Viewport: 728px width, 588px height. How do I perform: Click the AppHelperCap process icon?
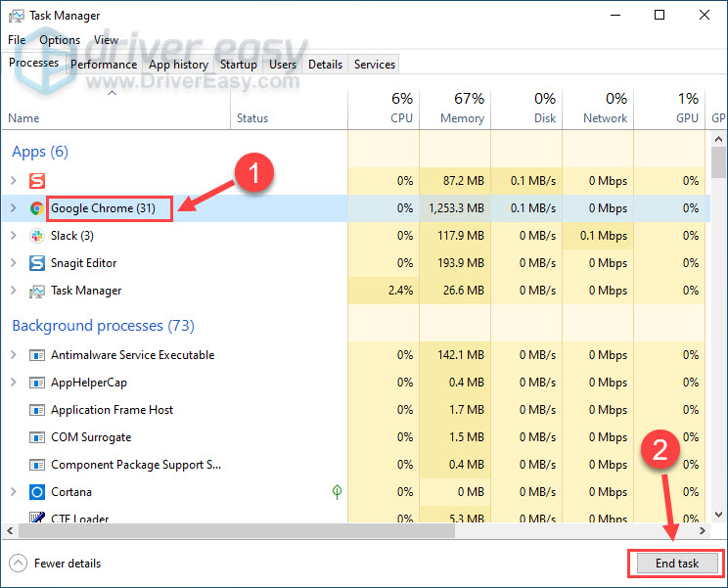[36, 383]
